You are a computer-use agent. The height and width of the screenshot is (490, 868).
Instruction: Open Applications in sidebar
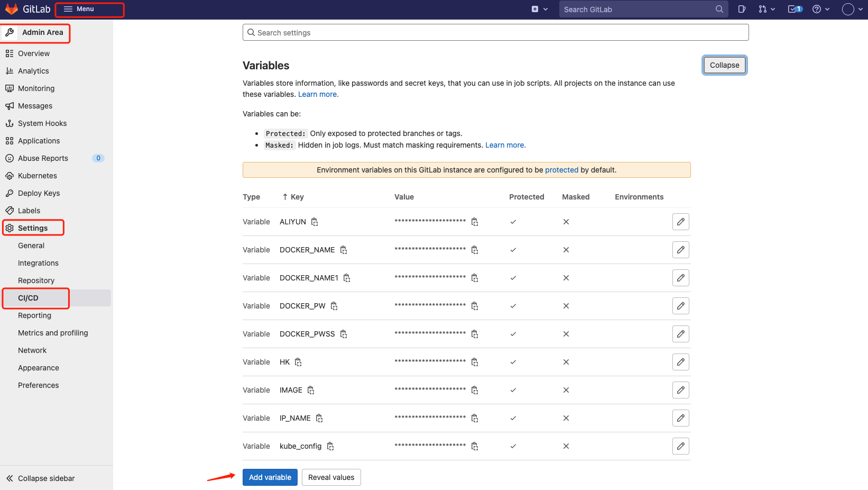pos(39,141)
